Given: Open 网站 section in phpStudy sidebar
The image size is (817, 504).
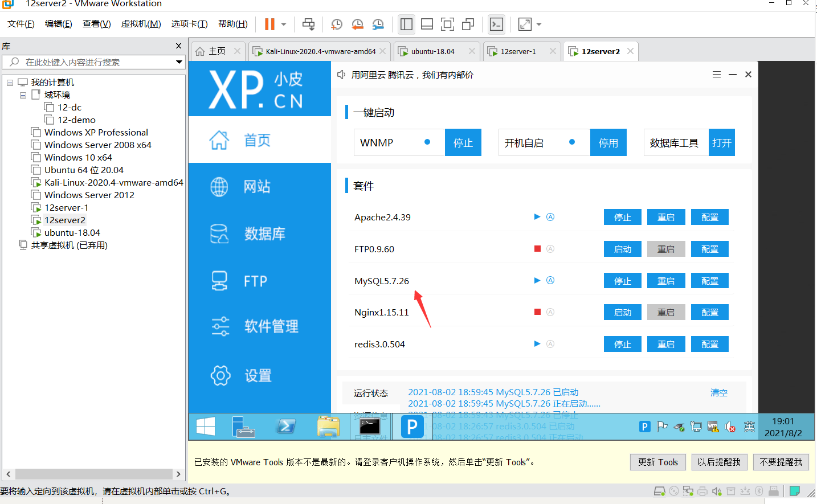Looking at the screenshot, I should point(260,187).
